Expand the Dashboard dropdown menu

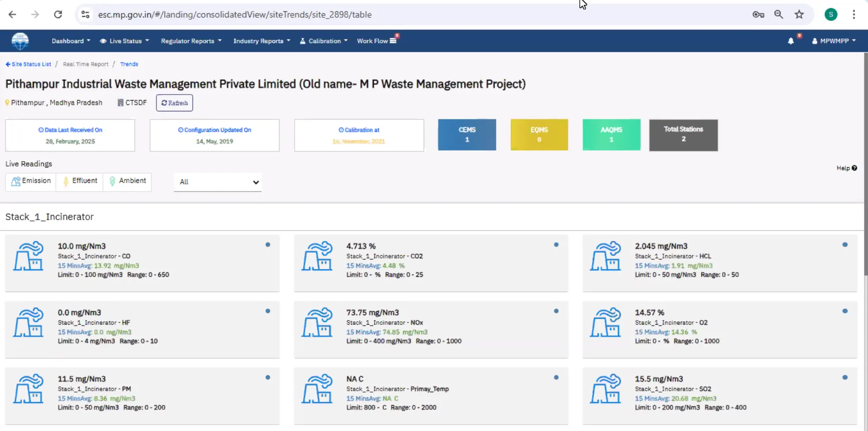point(71,41)
